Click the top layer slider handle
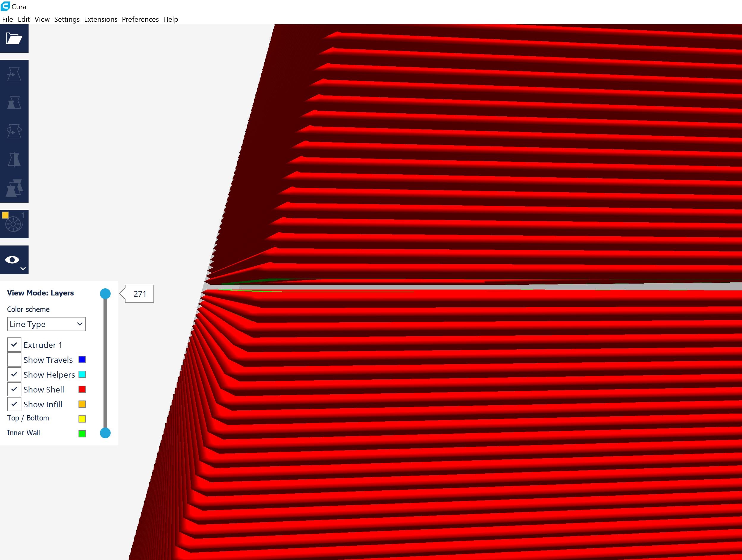 tap(105, 294)
